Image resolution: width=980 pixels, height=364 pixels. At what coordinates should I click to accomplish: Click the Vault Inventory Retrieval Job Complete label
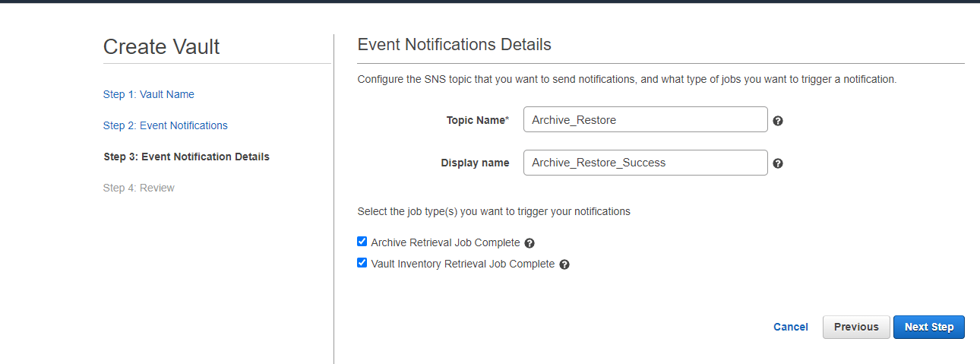[x=463, y=264]
